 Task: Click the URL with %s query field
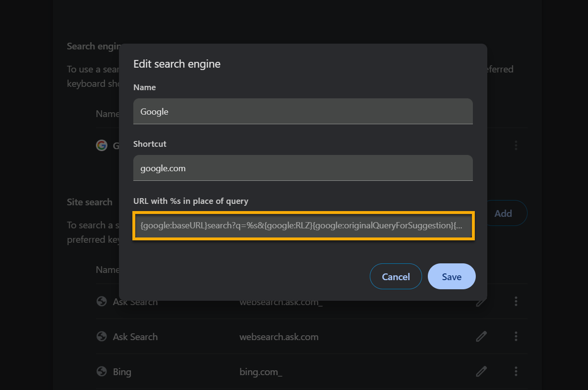[303, 225]
